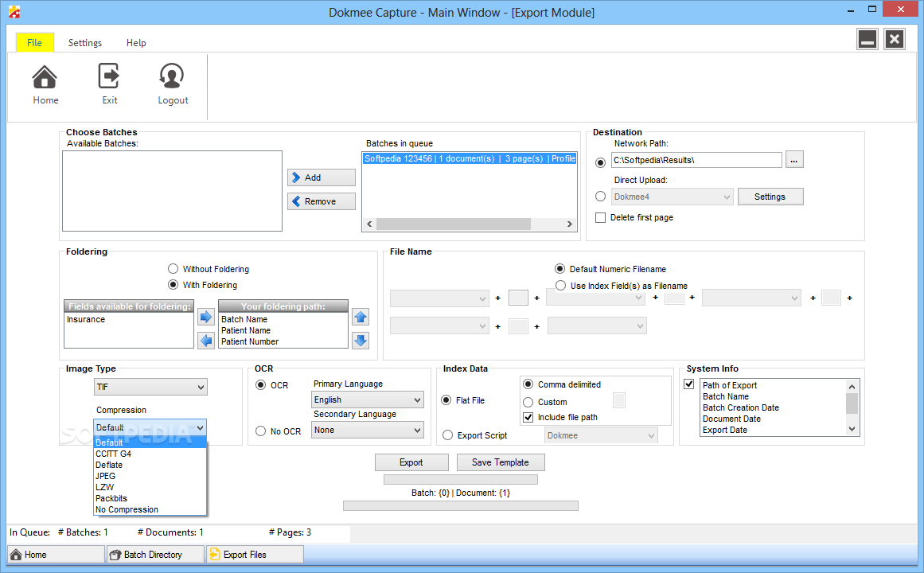Image resolution: width=924 pixels, height=573 pixels.
Task: Select Packbits compression option
Action: pos(150,498)
